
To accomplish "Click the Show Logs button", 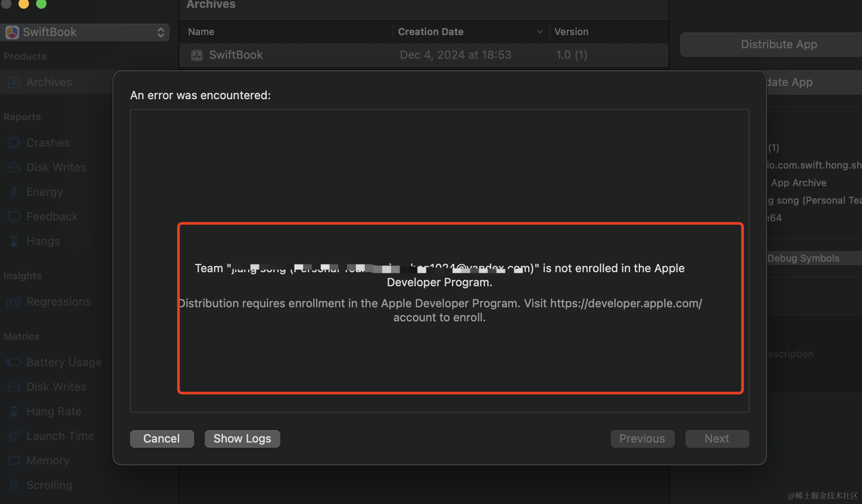I will pos(242,439).
